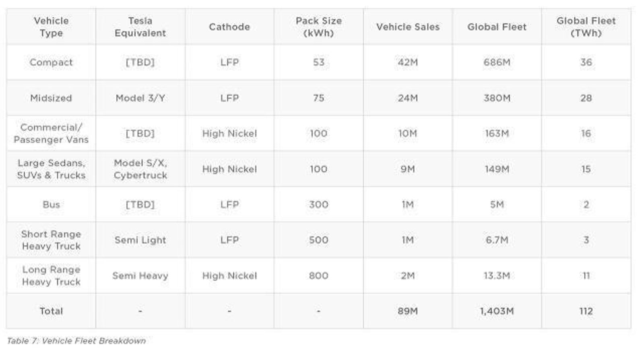The image size is (644, 362).
Task: Click the Model S/X, Cybertruck cell
Action: pos(140,169)
